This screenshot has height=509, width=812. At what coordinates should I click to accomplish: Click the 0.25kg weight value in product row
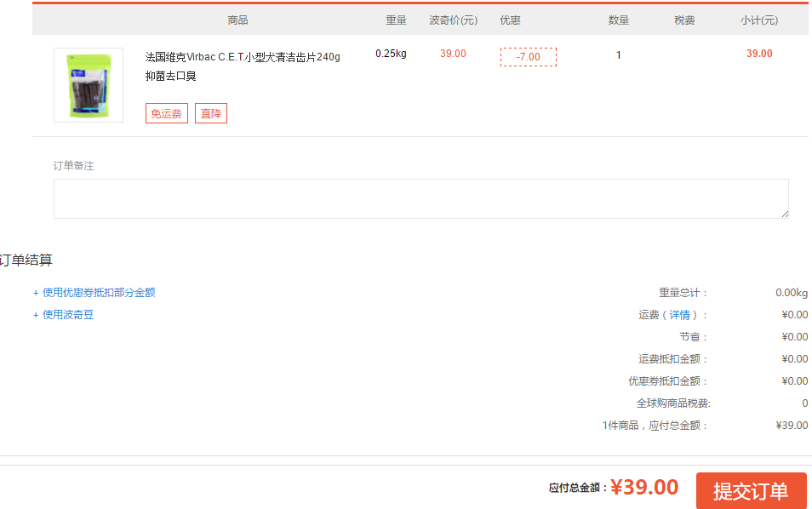[391, 54]
